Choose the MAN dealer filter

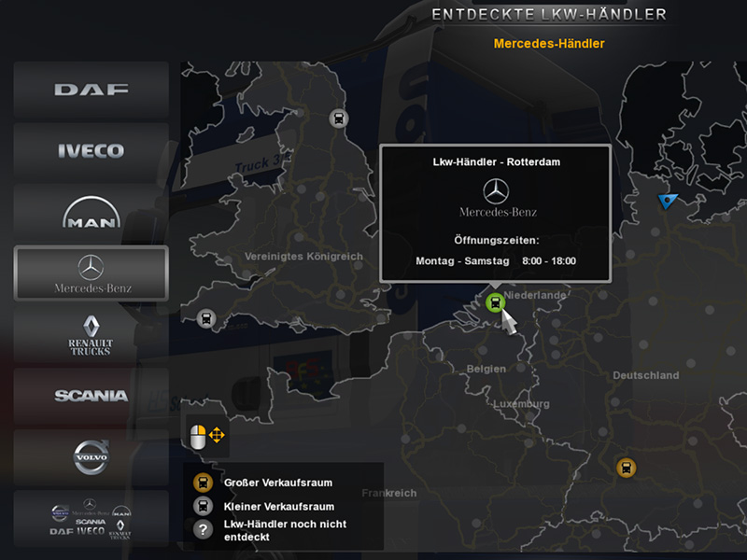point(91,212)
